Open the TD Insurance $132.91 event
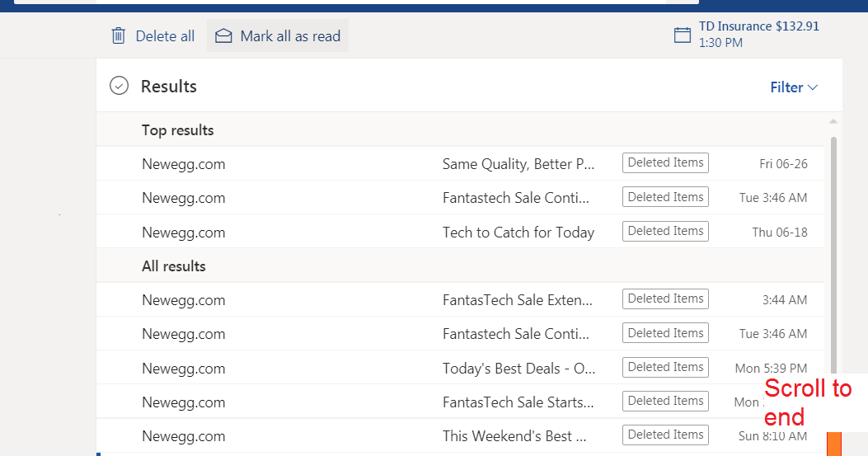 (759, 26)
